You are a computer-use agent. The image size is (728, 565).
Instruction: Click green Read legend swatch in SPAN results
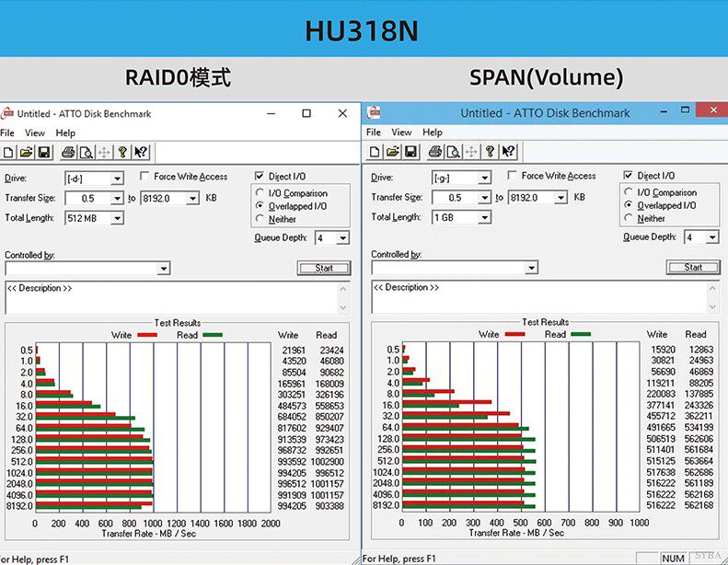(581, 334)
